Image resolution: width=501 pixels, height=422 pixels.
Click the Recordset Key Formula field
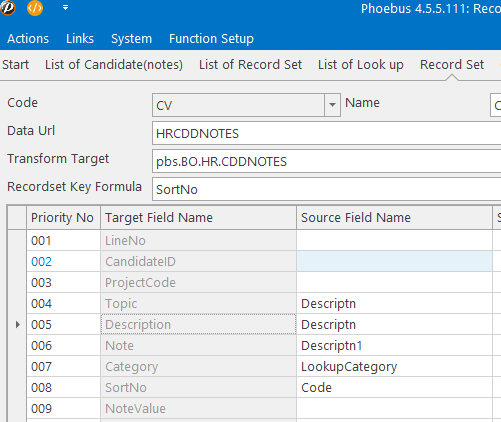[x=327, y=189]
